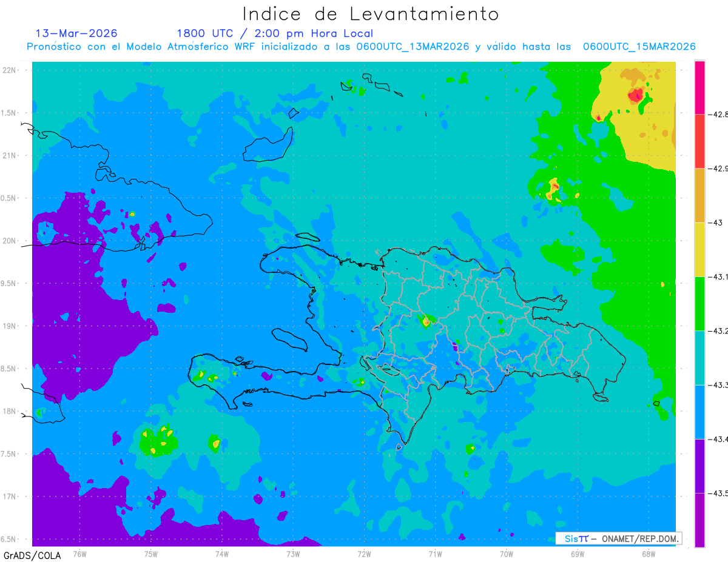728x562 pixels.
Task: Click the legend value '-43.3'
Action: (x=717, y=385)
